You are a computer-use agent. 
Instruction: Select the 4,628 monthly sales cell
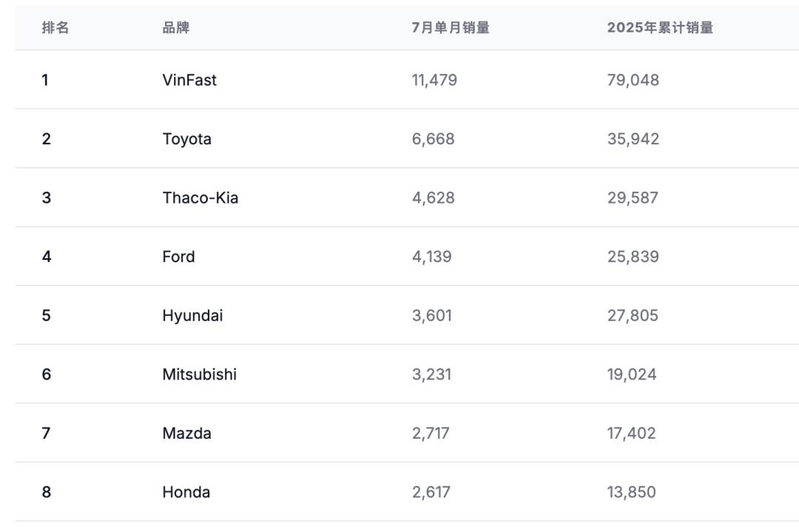pos(433,198)
